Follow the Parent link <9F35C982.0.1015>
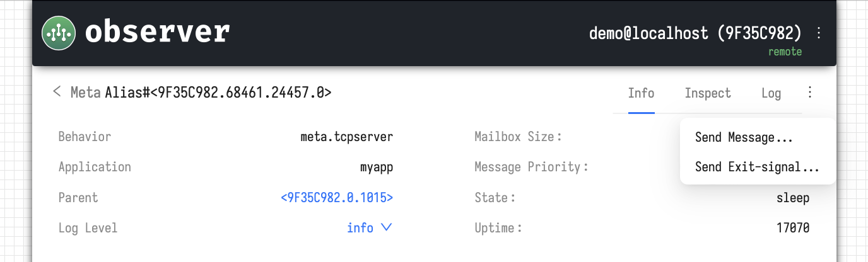868x262 pixels. 337,198
